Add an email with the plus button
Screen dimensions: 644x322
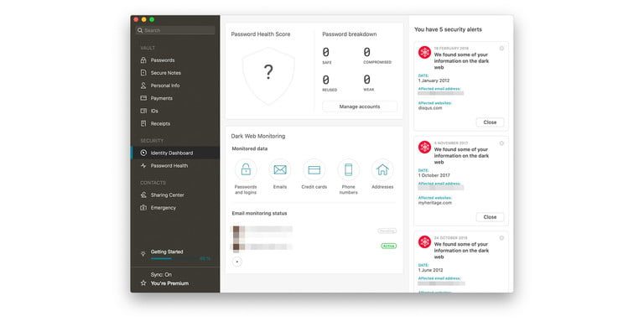(237, 262)
